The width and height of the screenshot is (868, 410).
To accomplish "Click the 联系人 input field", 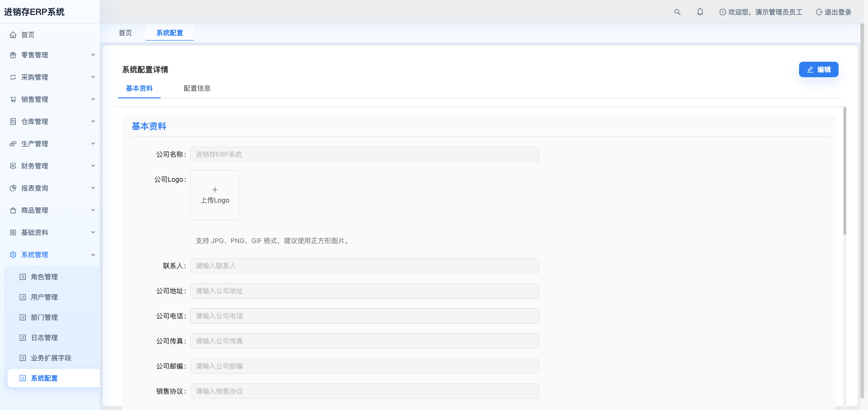I will (x=365, y=266).
